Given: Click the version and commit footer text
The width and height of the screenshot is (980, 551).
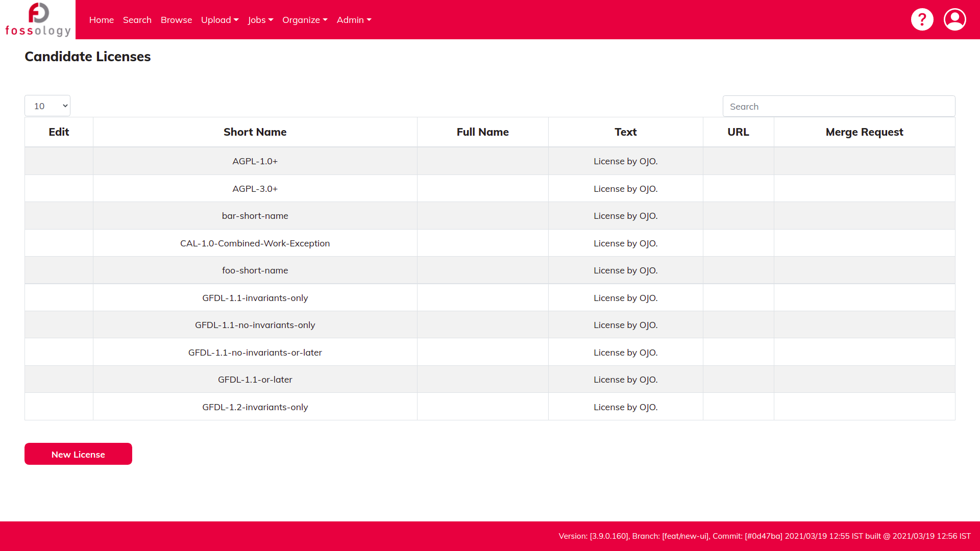Looking at the screenshot, I should tap(765, 536).
